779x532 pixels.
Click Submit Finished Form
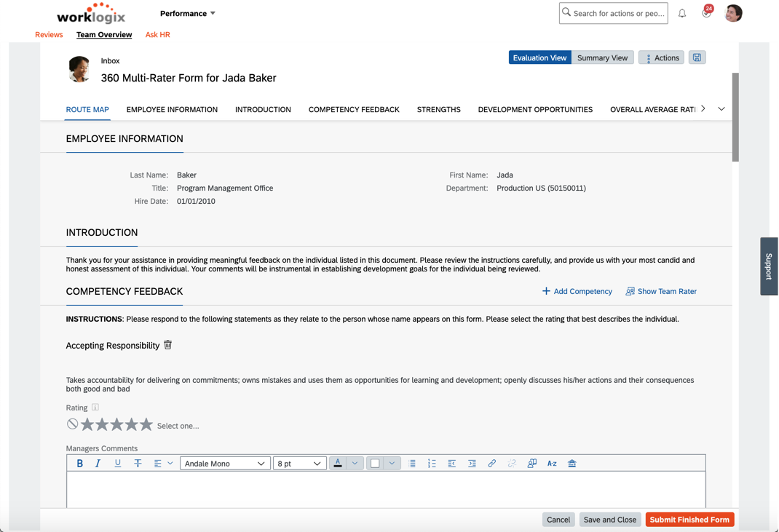(689, 519)
